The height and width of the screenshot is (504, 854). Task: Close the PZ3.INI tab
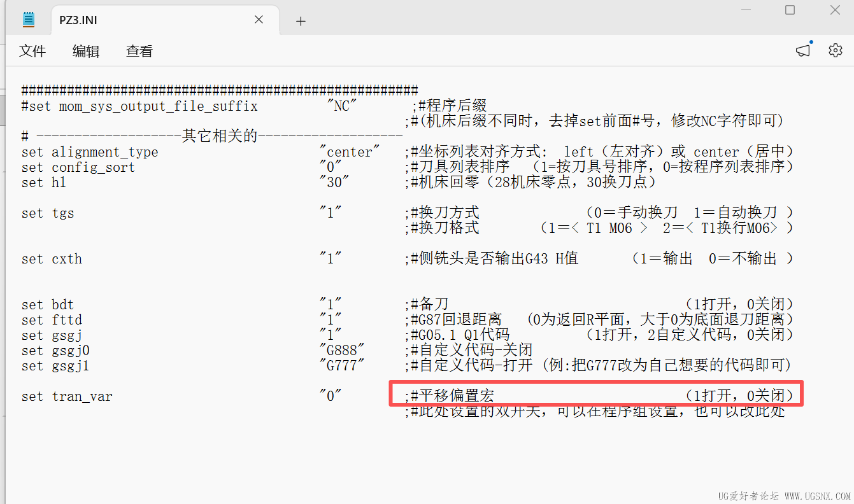(x=259, y=20)
